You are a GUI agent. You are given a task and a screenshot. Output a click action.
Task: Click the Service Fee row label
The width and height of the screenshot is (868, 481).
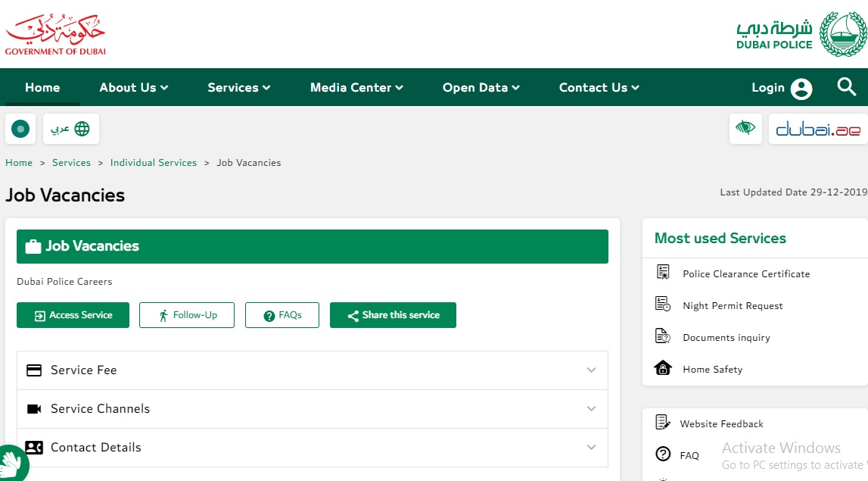83,370
